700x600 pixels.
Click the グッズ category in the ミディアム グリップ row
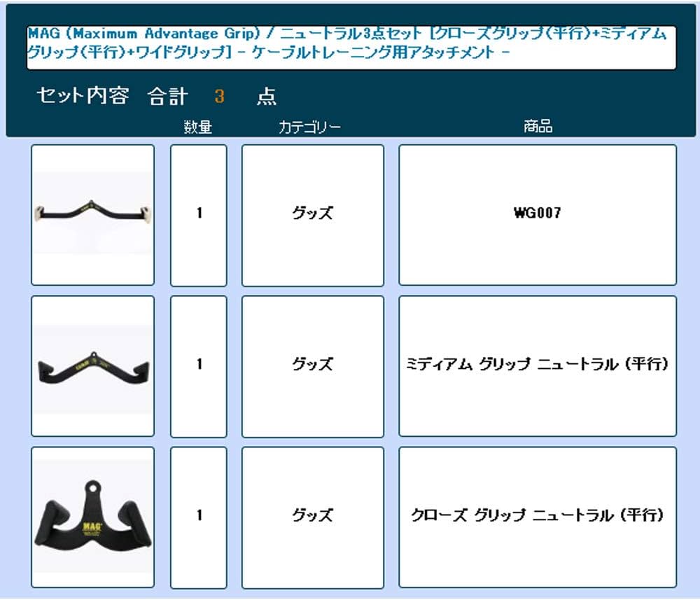(312, 366)
